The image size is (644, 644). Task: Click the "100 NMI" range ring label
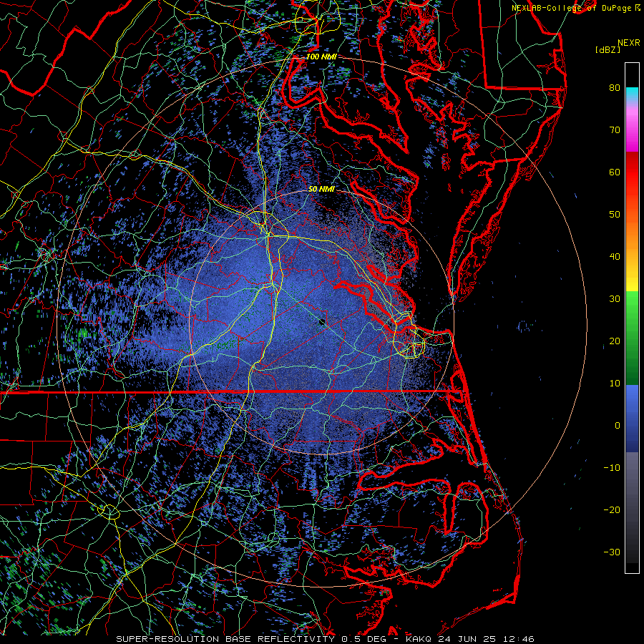(x=321, y=57)
